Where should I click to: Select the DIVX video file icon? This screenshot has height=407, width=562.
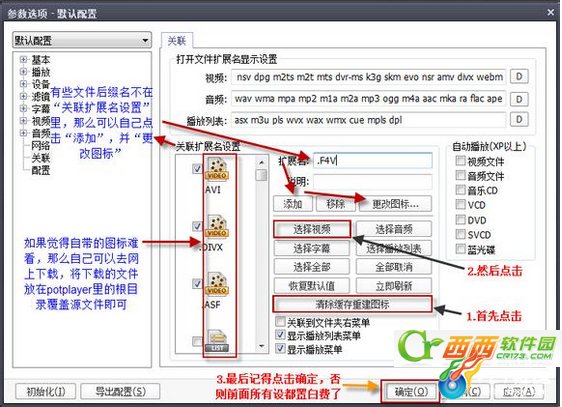pyautogui.click(x=217, y=226)
